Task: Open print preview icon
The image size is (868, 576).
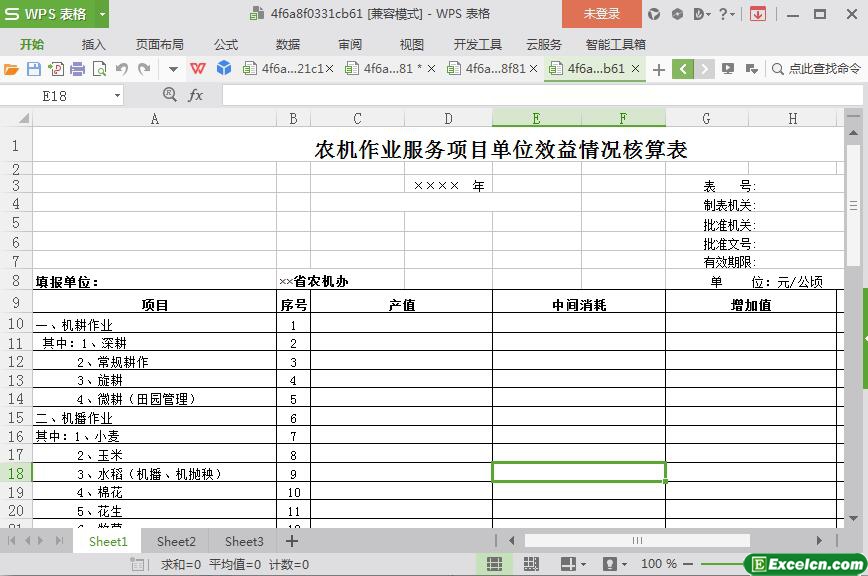Action: (x=100, y=69)
